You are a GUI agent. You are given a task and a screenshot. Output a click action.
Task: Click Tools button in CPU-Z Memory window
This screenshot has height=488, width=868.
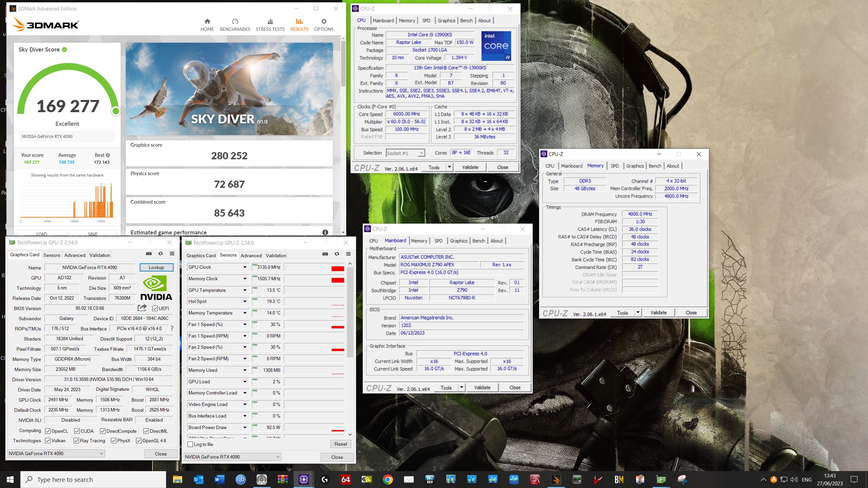(x=622, y=312)
